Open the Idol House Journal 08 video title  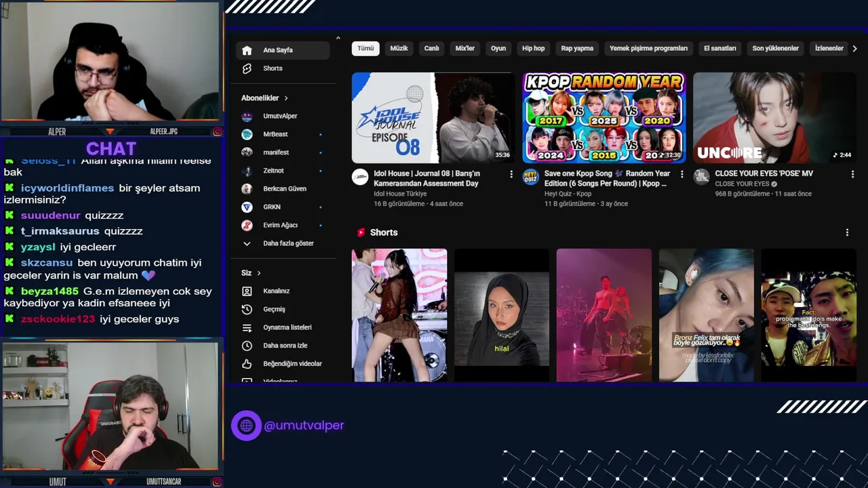pos(427,178)
